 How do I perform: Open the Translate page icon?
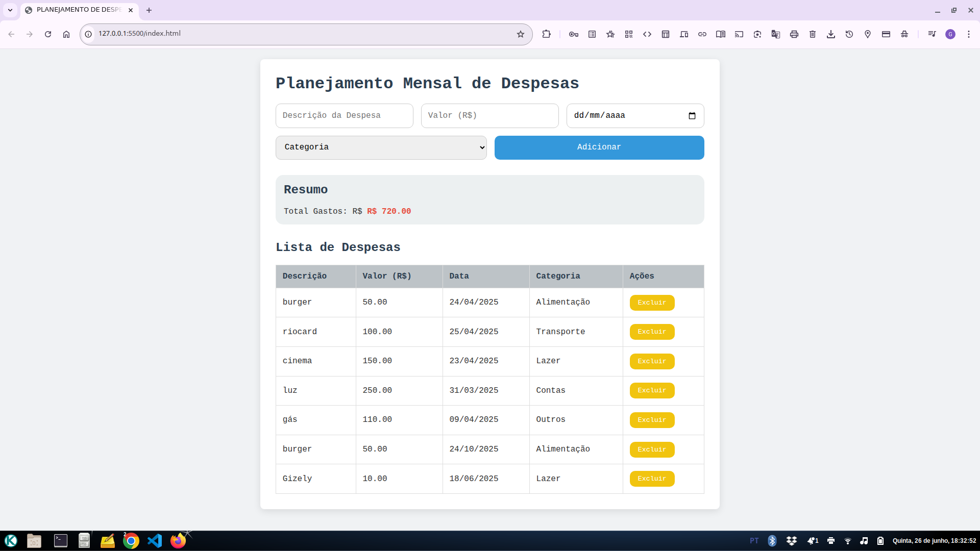[776, 34]
